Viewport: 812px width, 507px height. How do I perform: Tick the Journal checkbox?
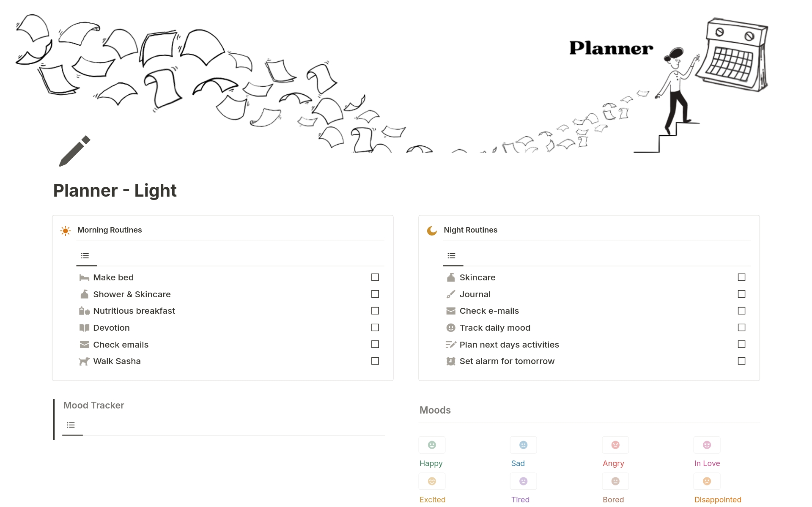coord(741,294)
